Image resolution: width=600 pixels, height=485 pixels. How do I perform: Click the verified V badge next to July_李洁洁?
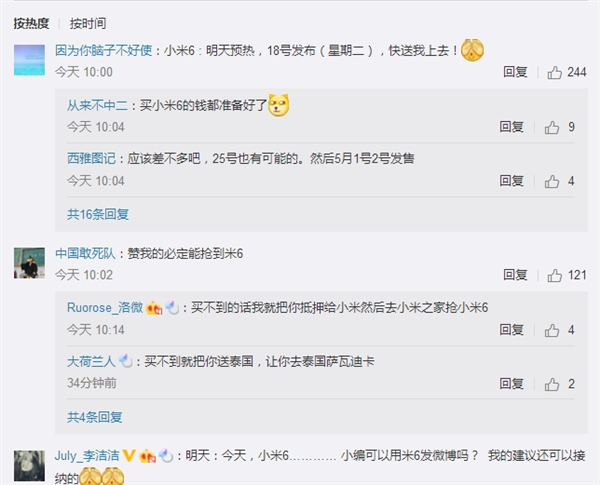129,456
